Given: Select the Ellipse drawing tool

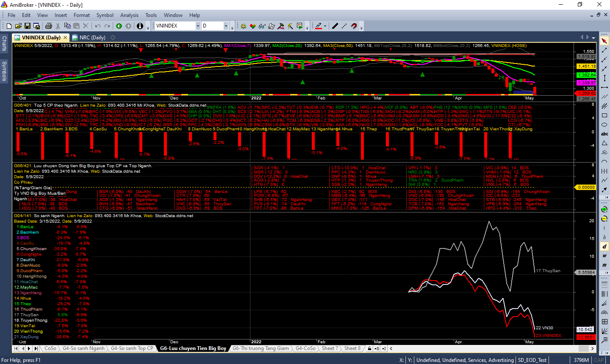Looking at the screenshot, I should pos(604,125).
